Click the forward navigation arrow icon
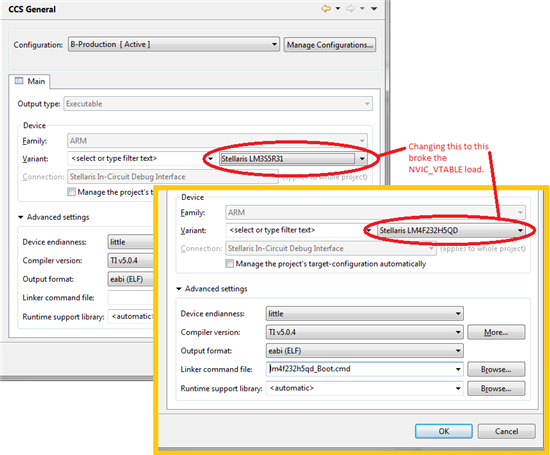The image size is (550, 455). click(x=350, y=8)
